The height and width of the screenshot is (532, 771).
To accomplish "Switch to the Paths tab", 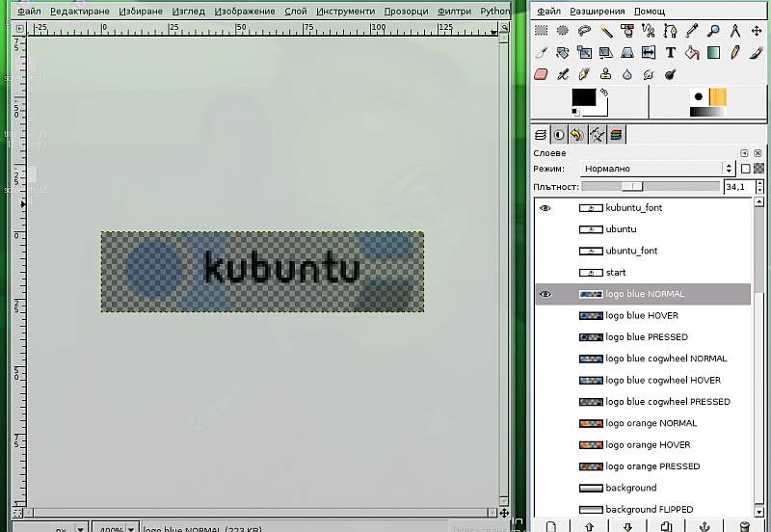I will (x=597, y=135).
